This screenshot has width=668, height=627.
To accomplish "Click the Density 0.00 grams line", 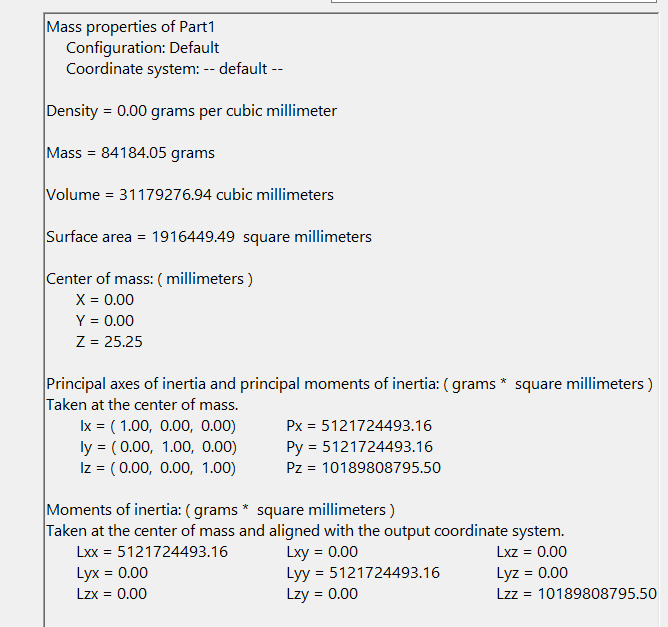I will click(192, 111).
